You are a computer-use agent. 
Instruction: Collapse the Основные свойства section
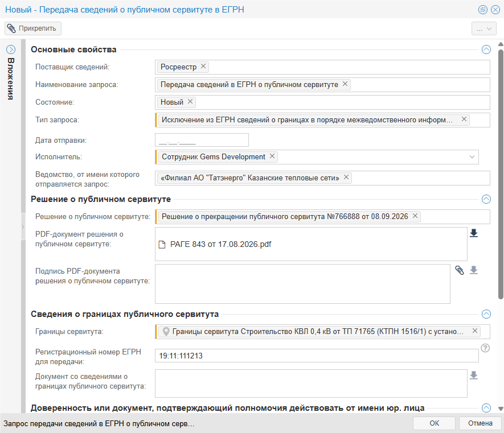(486, 50)
